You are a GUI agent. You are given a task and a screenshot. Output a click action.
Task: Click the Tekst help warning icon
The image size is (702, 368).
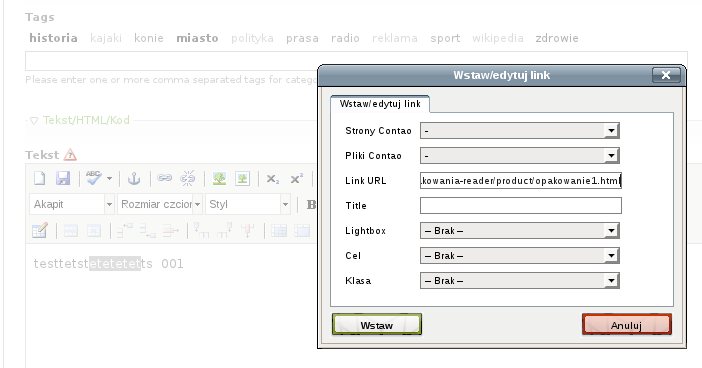(x=70, y=155)
